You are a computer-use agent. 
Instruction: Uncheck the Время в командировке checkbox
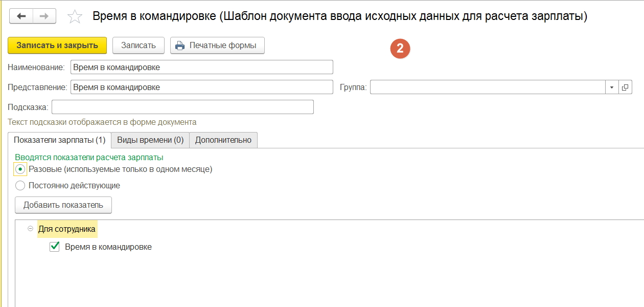point(55,247)
